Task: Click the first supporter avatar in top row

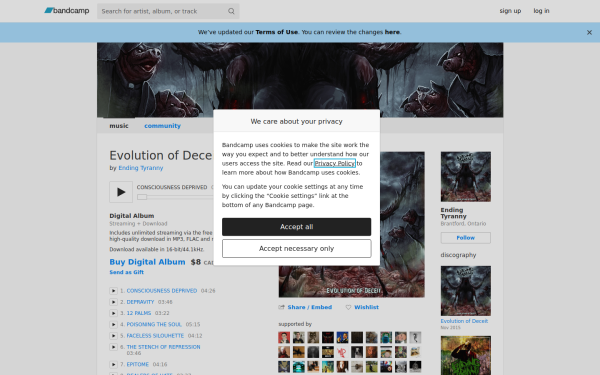Action: pos(284,338)
